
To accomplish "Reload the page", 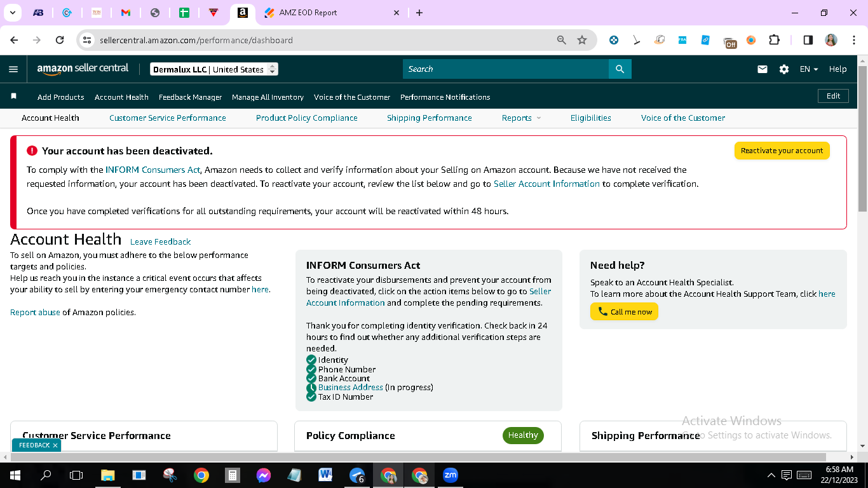I will (60, 40).
